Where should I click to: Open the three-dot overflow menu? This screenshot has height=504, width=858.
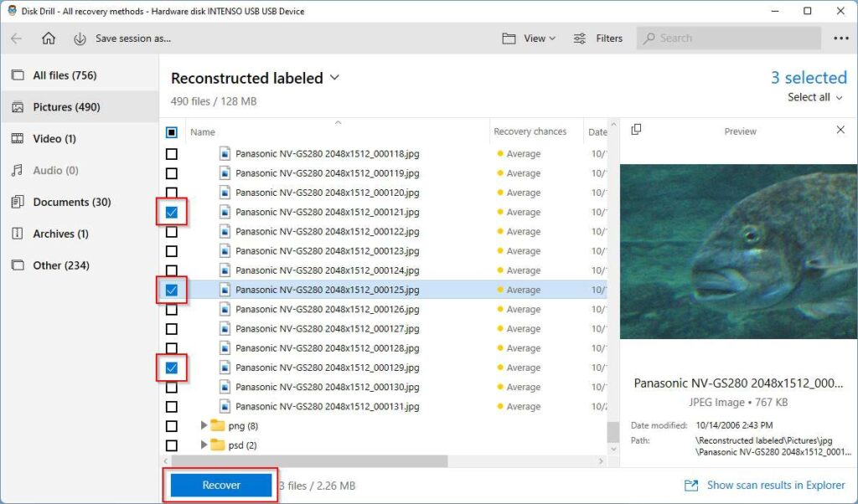(840, 39)
